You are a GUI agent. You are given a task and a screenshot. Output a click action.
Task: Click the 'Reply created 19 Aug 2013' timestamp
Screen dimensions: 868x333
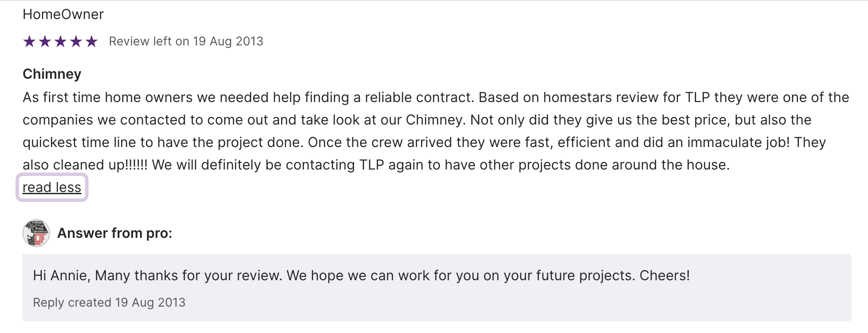point(109,302)
